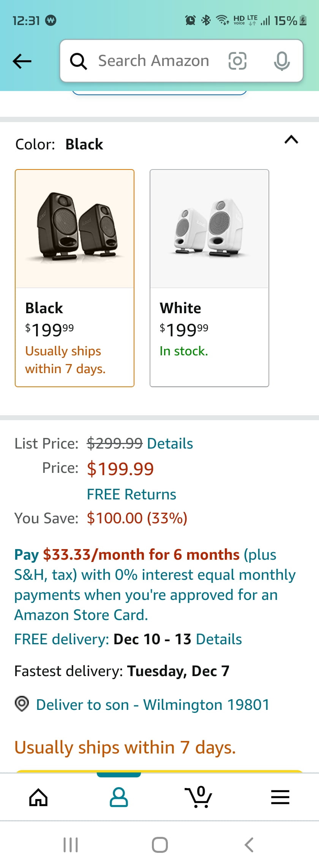319x868 pixels.
Task: Tap the back arrow icon
Action: [22, 61]
